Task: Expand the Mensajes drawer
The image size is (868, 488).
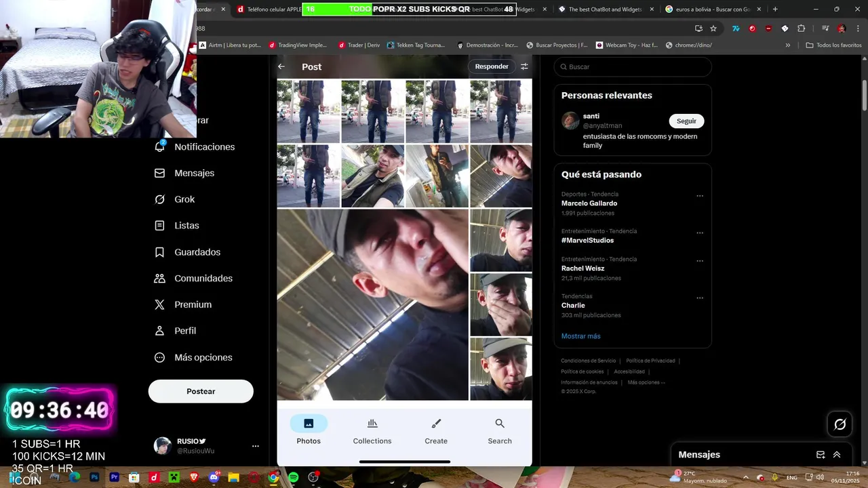Action: click(x=837, y=455)
